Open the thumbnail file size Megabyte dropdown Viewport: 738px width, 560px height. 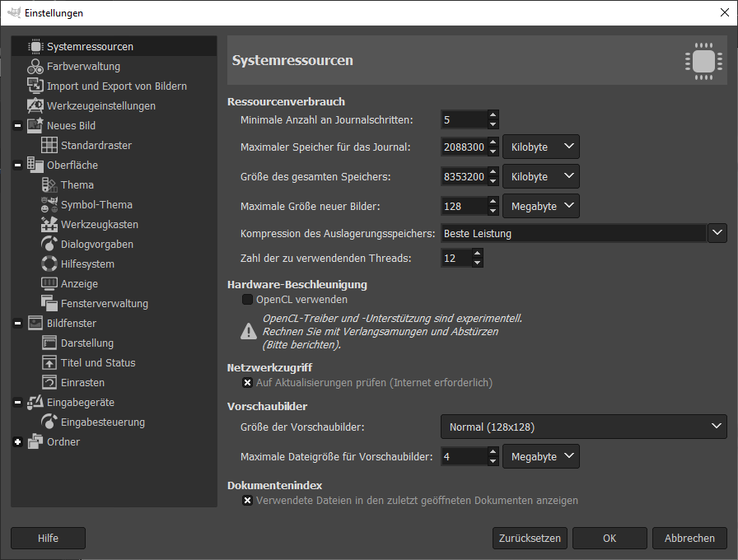pyautogui.click(x=541, y=456)
